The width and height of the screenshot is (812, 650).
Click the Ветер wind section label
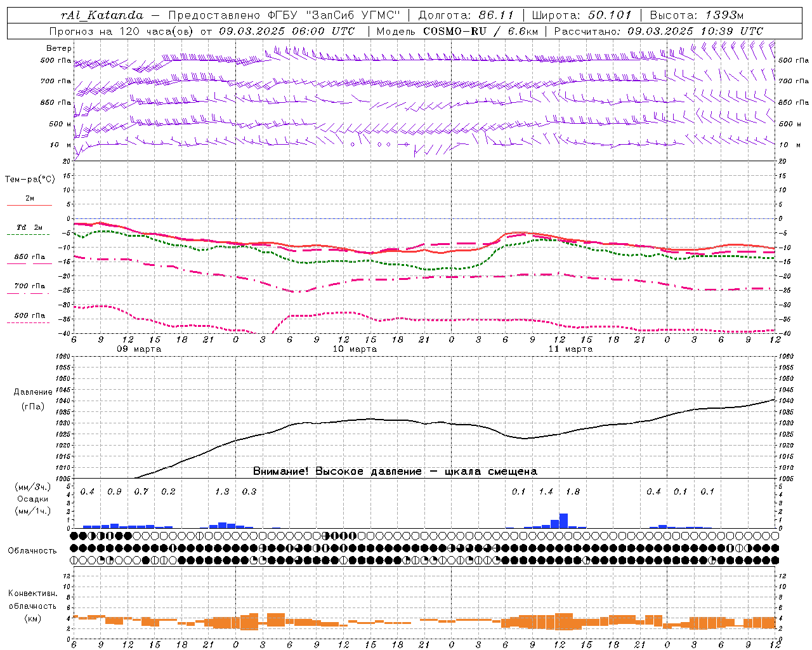[x=59, y=48]
